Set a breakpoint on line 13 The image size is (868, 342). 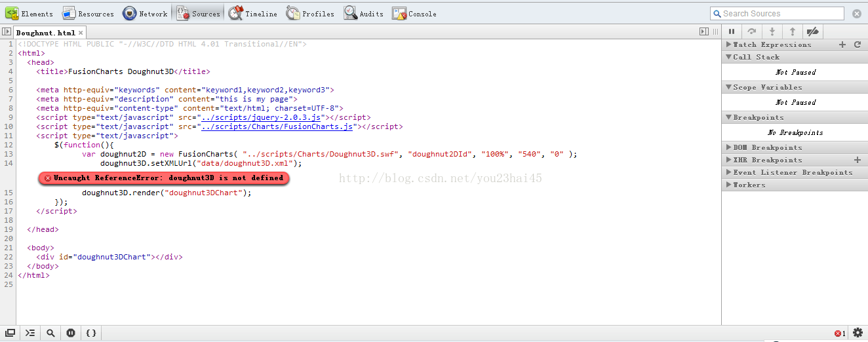click(9, 154)
